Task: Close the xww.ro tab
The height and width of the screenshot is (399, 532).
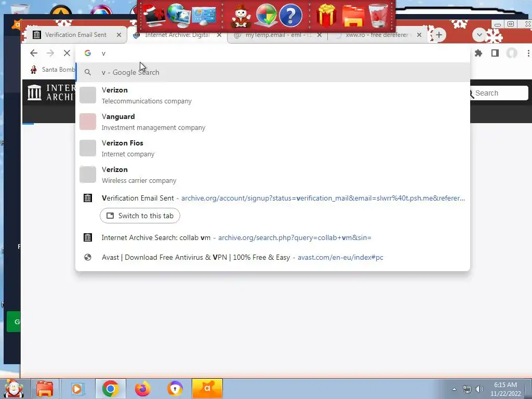Action: pyautogui.click(x=419, y=35)
